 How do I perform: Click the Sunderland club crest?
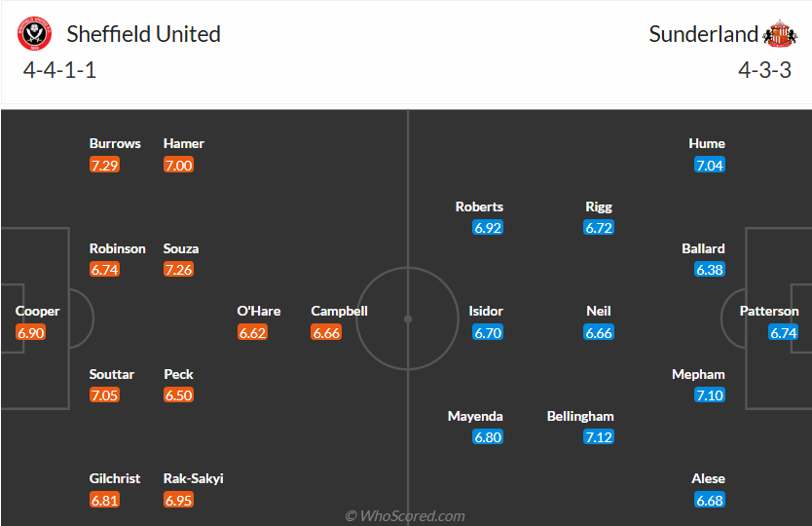coord(780,34)
